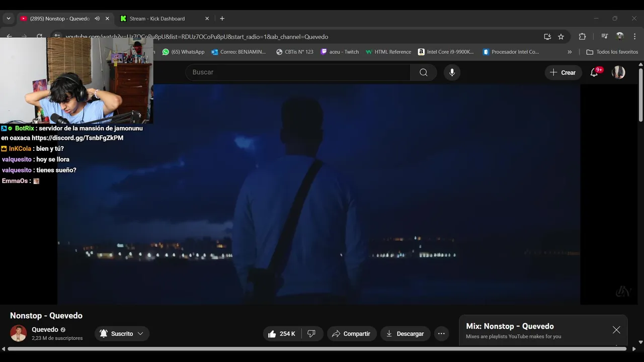Open the discord.gg link in BotRix message

[77, 138]
